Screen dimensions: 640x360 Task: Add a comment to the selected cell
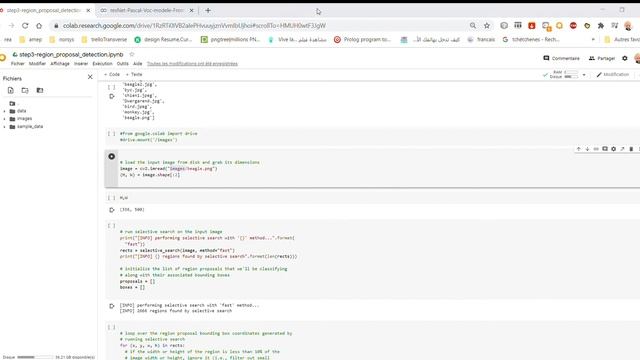605,149
